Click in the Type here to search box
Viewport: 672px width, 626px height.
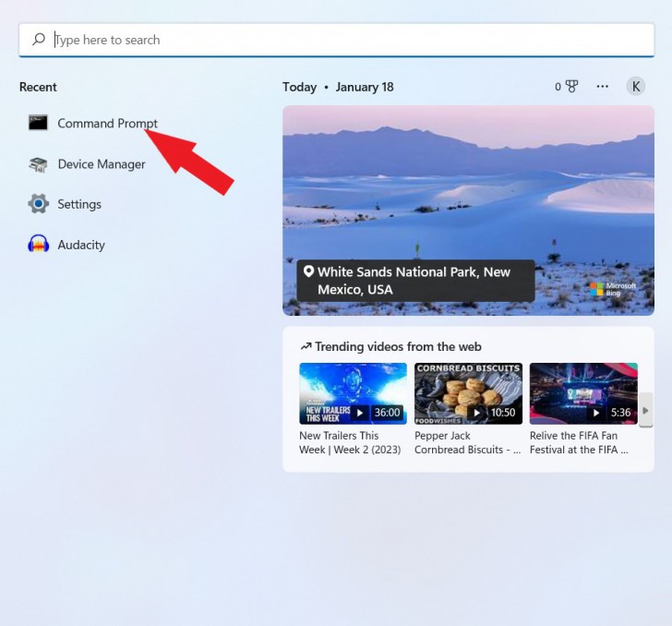click(336, 40)
